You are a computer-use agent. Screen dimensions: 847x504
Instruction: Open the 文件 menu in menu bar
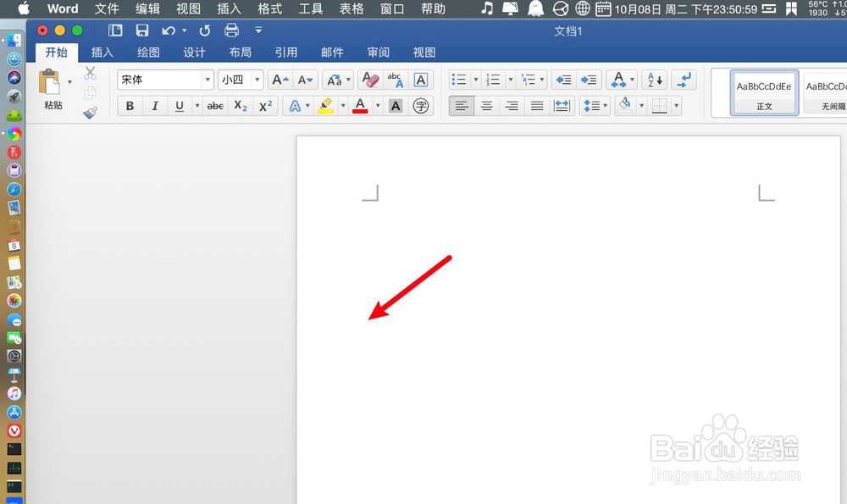click(x=107, y=8)
